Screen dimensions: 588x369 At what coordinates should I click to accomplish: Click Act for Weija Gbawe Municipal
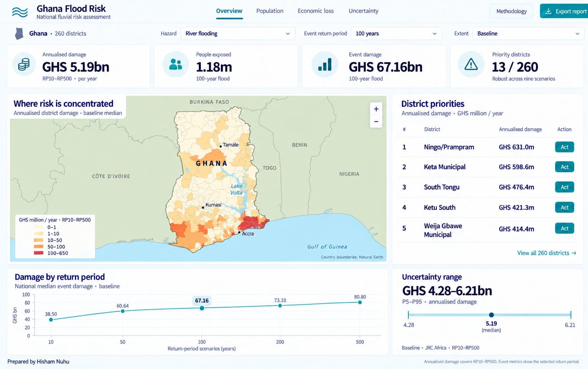[x=565, y=229]
